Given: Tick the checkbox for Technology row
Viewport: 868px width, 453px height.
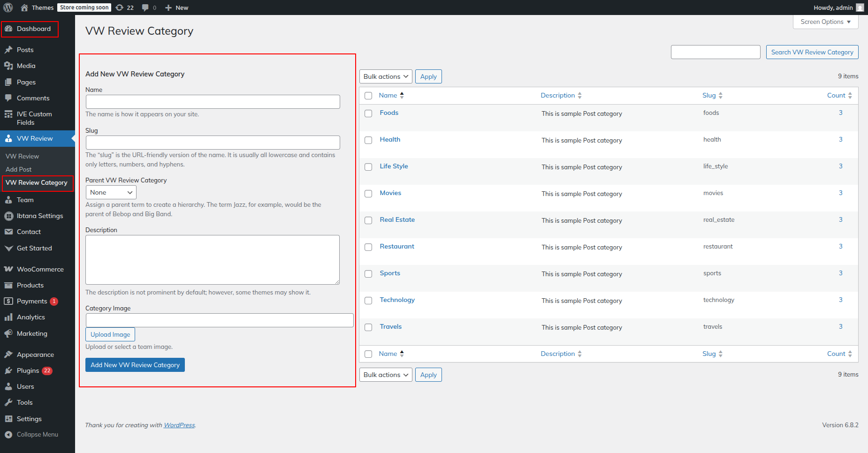Looking at the screenshot, I should click(368, 301).
